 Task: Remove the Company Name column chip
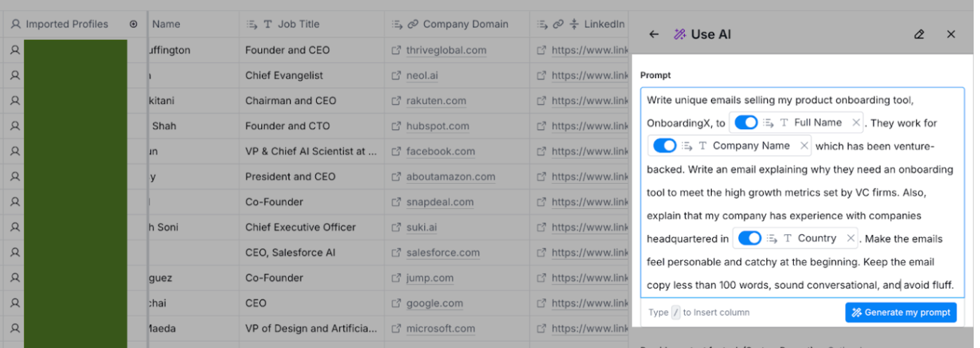click(x=804, y=146)
